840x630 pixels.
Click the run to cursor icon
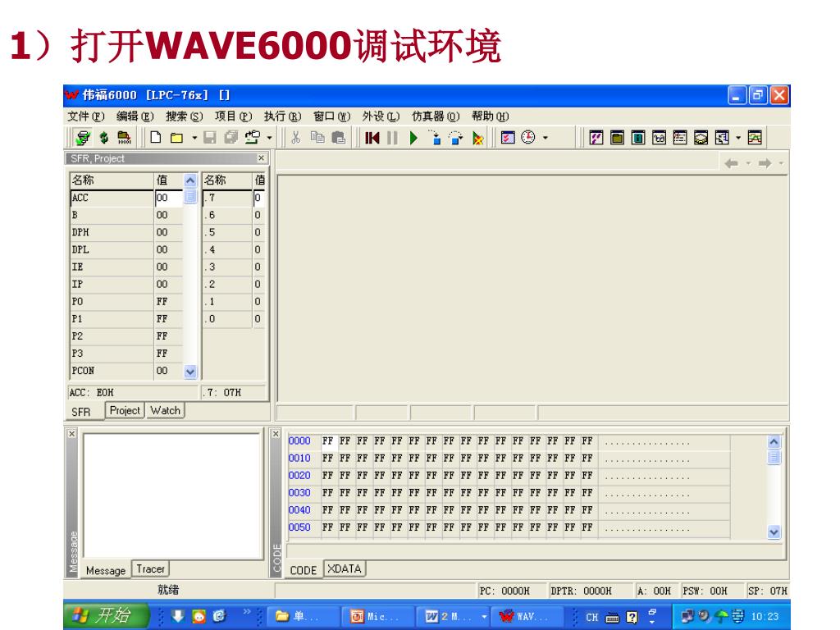(x=477, y=138)
